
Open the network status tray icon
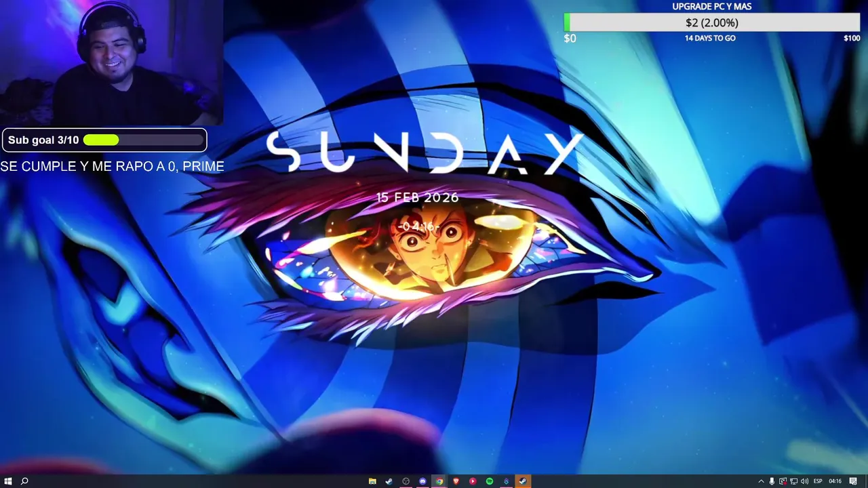tap(793, 481)
